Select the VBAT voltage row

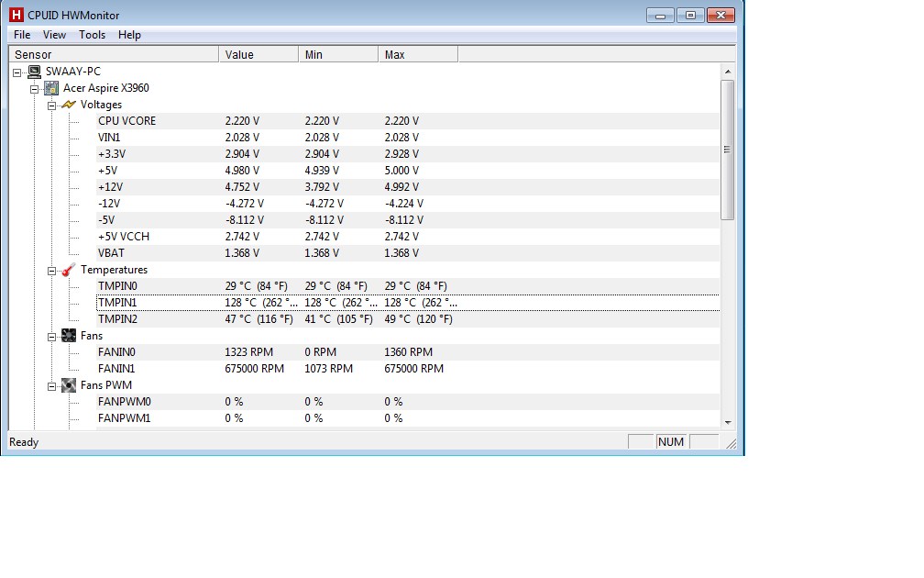[x=408, y=253]
